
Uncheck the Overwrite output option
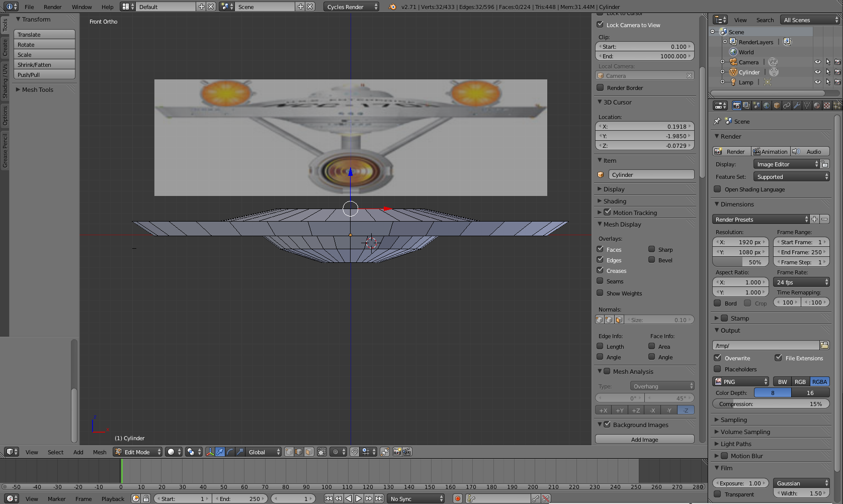[718, 358]
